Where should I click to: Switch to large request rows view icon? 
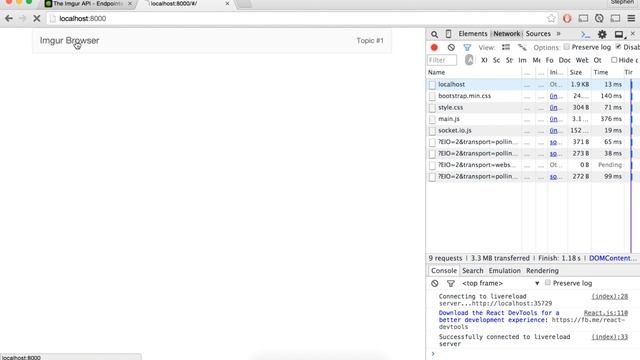tap(506, 47)
